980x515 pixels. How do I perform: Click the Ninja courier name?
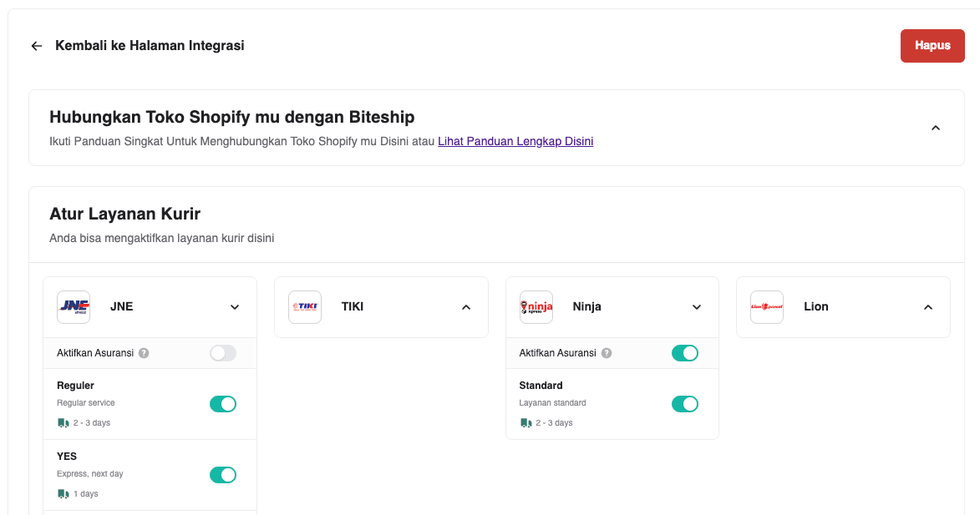click(x=586, y=306)
